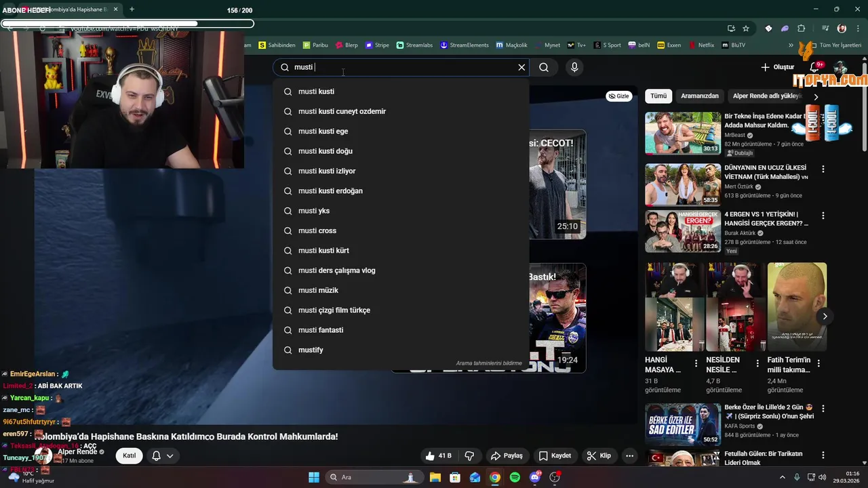Open MrBeast 'Bir Tekne İnşa Edene Kadar' video thumbnail
868x488 pixels.
(x=683, y=133)
